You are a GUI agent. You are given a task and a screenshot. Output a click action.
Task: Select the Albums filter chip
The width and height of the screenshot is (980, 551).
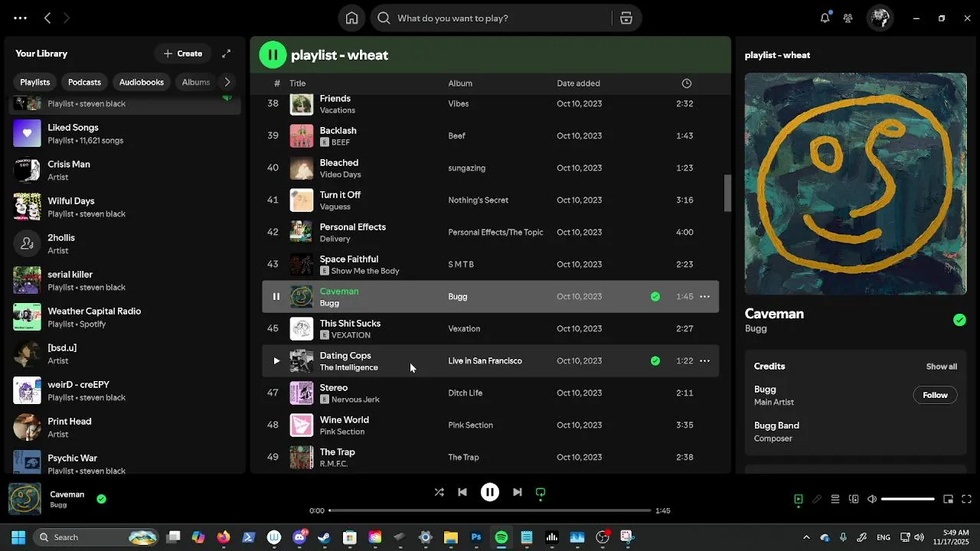195,82
